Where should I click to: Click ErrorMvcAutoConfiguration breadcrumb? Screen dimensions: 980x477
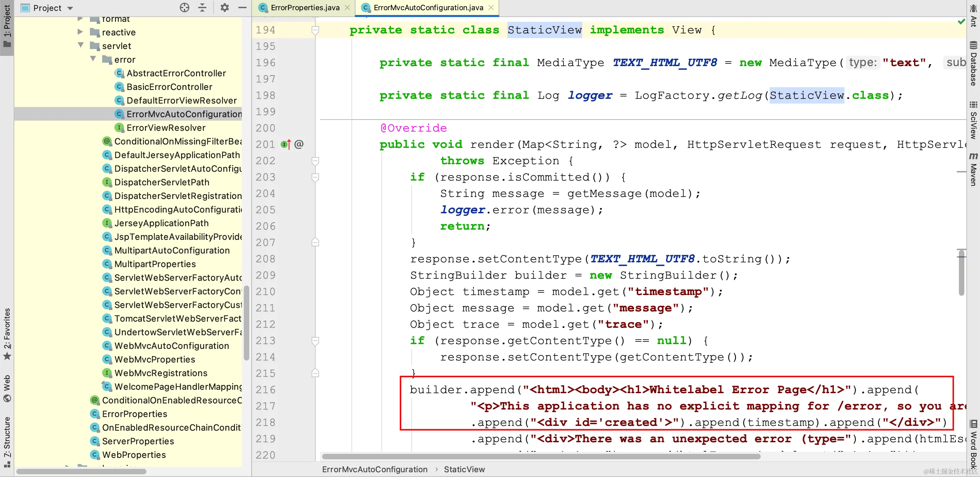[x=375, y=470]
